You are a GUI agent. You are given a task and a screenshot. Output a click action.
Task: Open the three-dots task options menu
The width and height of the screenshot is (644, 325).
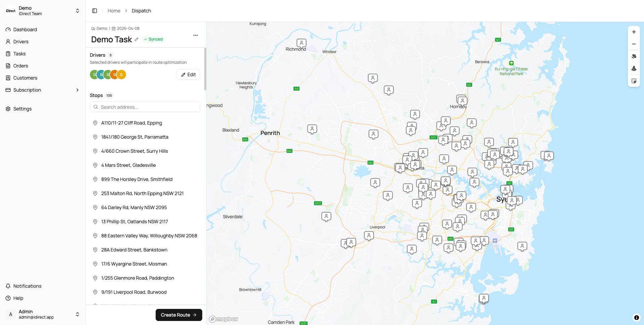[196, 35]
